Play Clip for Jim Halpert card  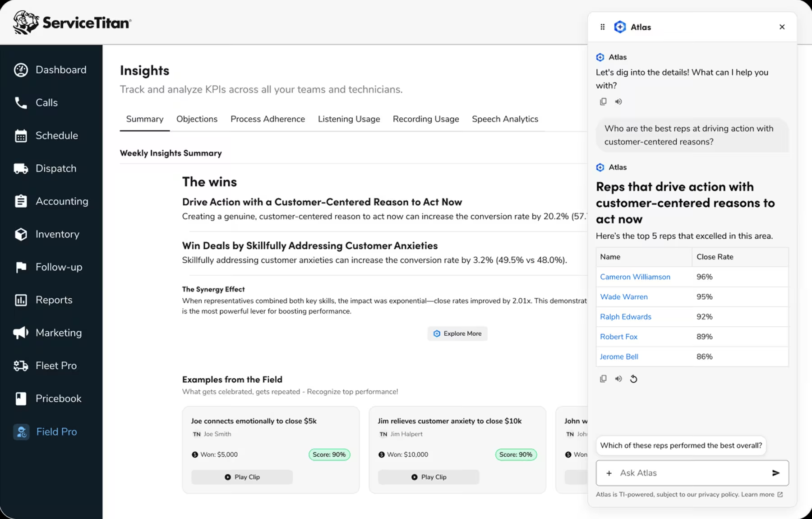(x=429, y=477)
